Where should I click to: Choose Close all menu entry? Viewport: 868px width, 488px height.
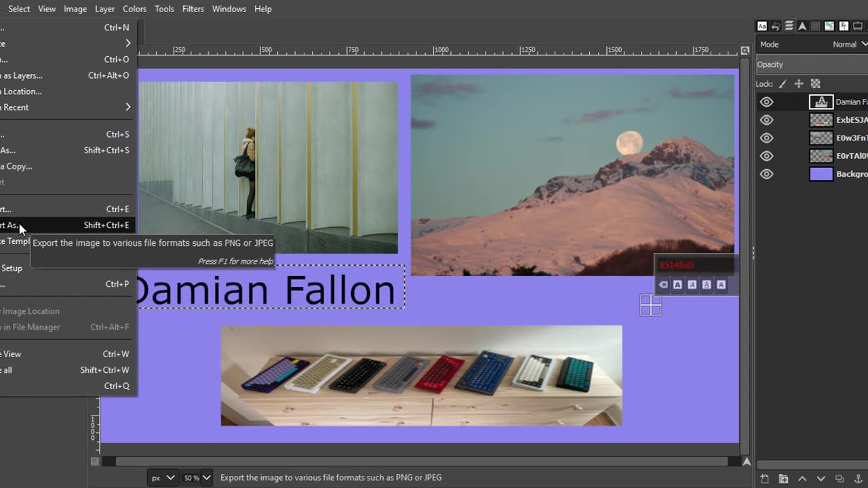click(68, 370)
